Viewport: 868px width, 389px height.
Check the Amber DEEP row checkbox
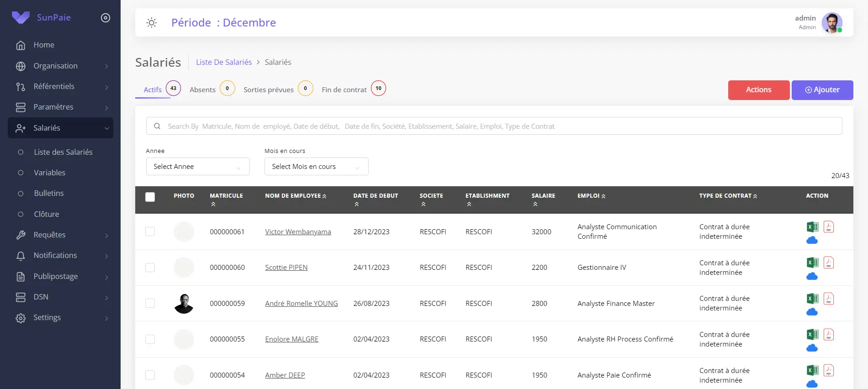(150, 375)
